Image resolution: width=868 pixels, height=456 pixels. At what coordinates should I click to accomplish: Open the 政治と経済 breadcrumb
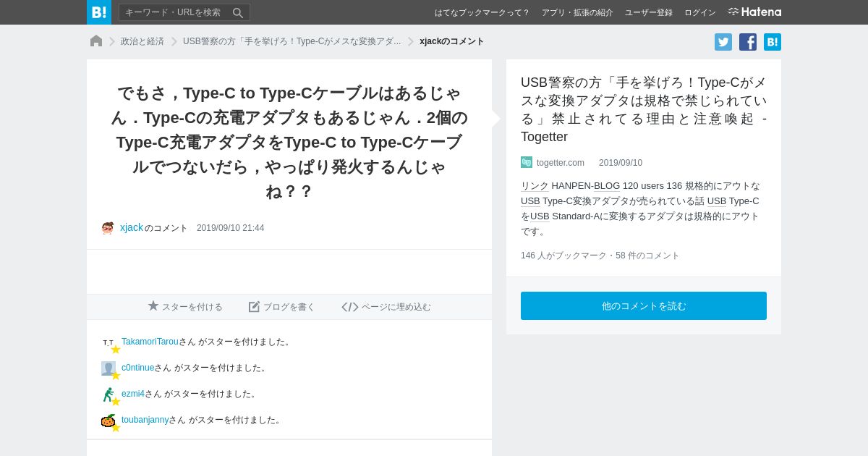[x=142, y=41]
